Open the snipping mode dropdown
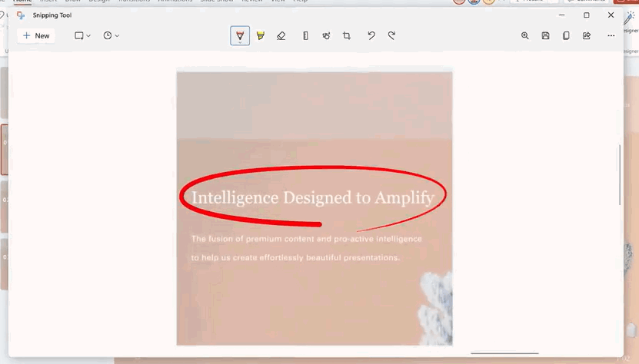 82,36
